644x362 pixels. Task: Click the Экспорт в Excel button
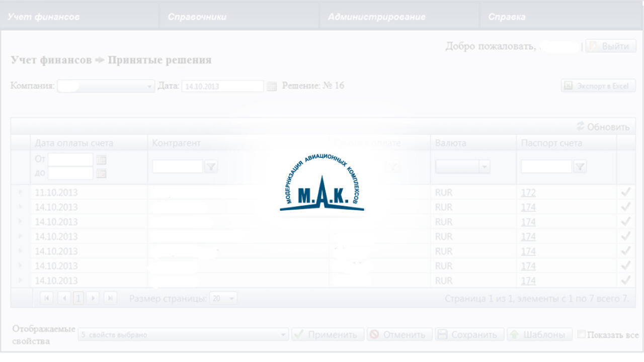[598, 86]
